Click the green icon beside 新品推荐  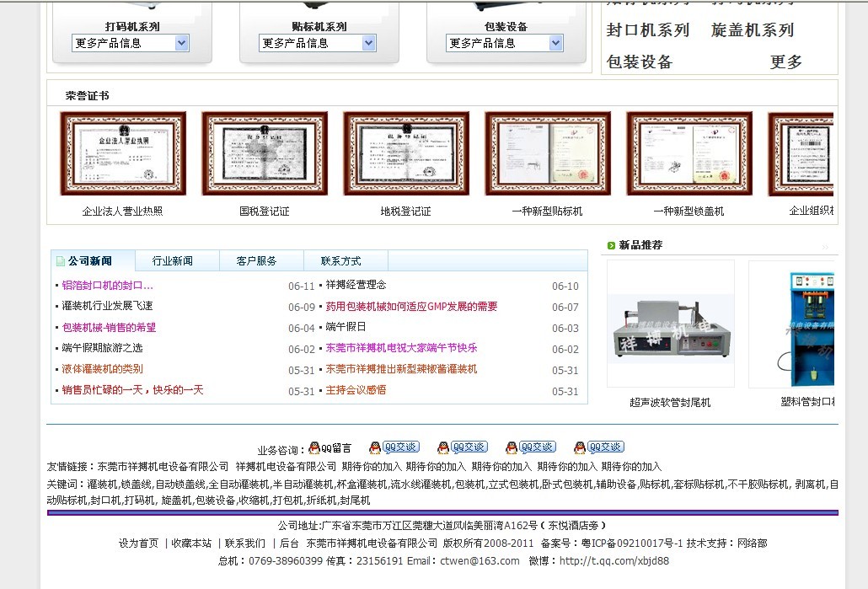coord(611,245)
